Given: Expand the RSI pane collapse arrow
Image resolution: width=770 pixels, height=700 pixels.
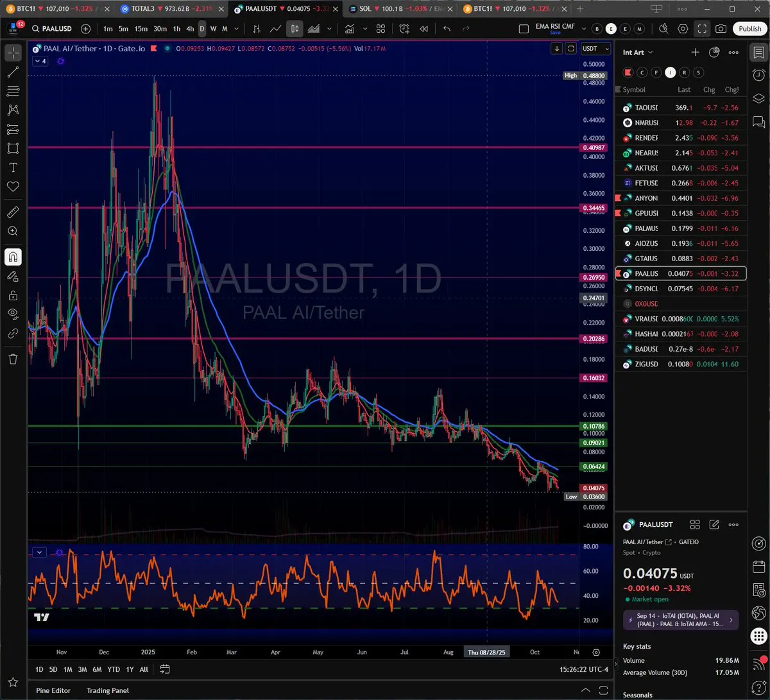Looking at the screenshot, I should coord(40,552).
